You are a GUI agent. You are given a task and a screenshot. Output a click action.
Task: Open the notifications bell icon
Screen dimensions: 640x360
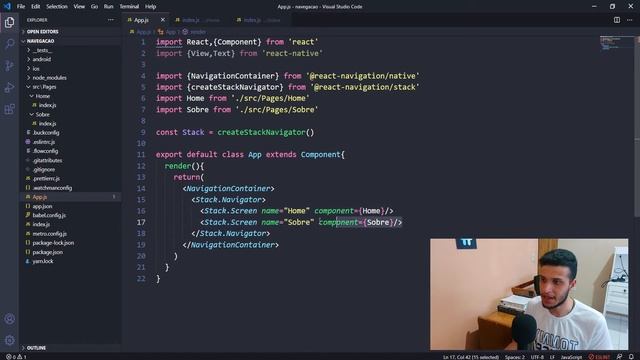coord(631,357)
